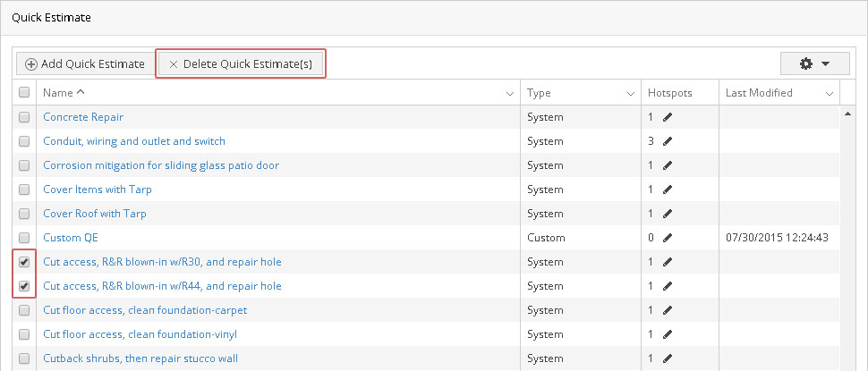Edit hotspots for Conduit, wiring and outlet
Screen dimensions: 868x371
pos(667,141)
